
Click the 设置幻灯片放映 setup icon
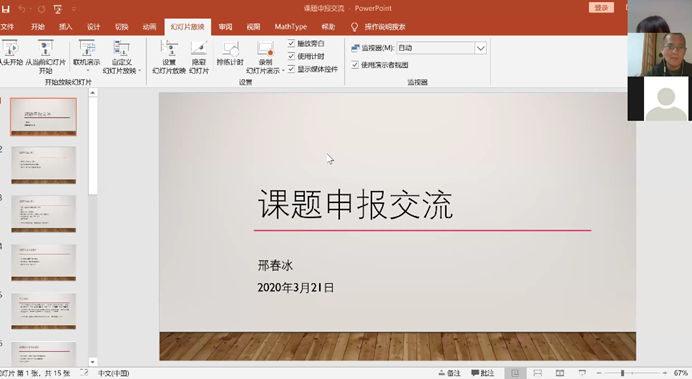click(169, 56)
